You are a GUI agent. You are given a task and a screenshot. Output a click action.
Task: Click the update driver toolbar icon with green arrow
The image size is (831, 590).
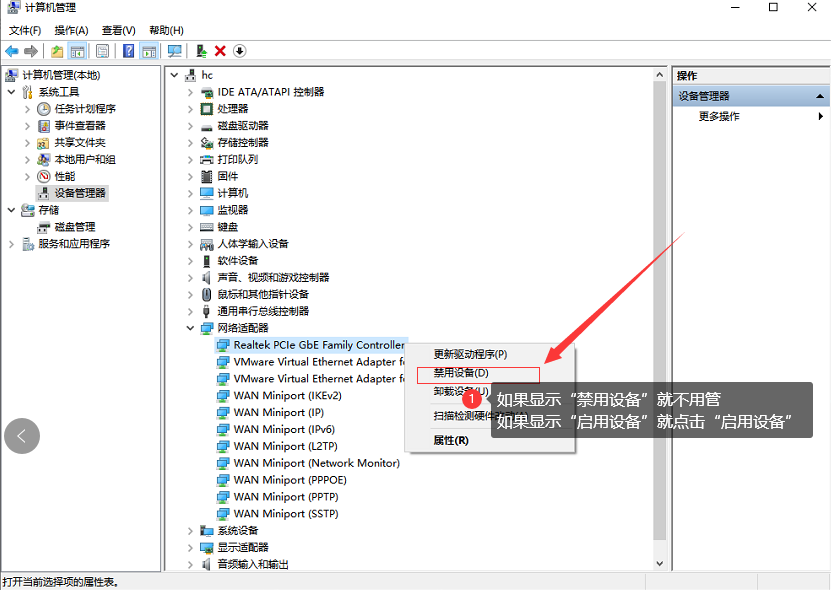(x=202, y=51)
